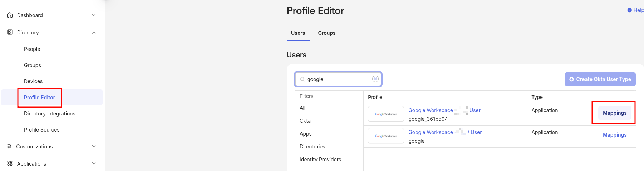Click the Customizations sliders icon
644x171 pixels.
tap(10, 146)
